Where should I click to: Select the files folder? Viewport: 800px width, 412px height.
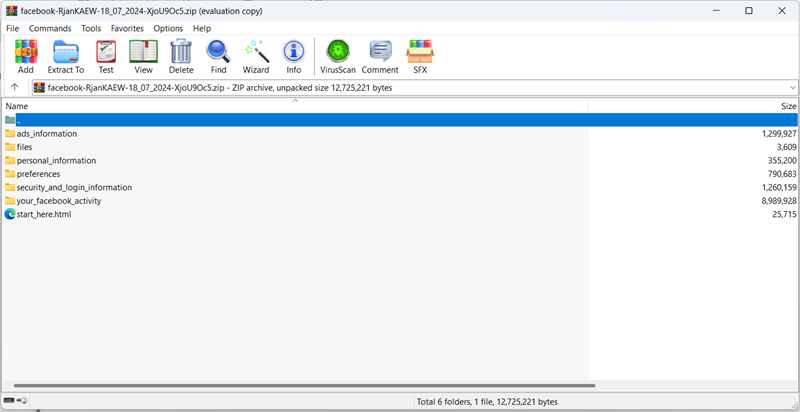point(24,147)
